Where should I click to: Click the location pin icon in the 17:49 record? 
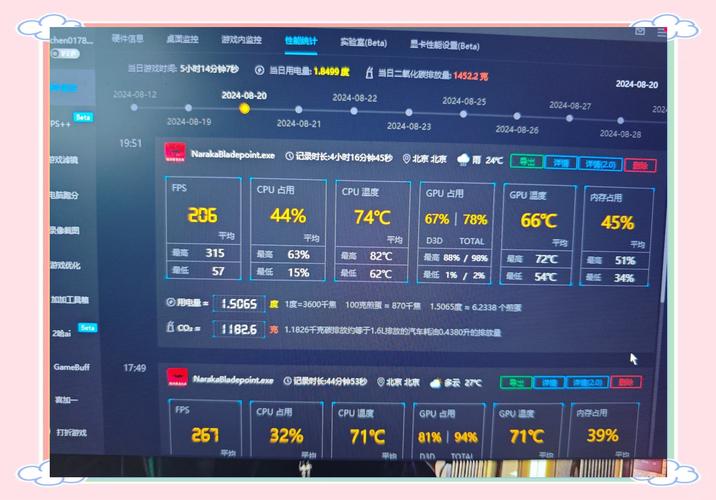click(380, 382)
